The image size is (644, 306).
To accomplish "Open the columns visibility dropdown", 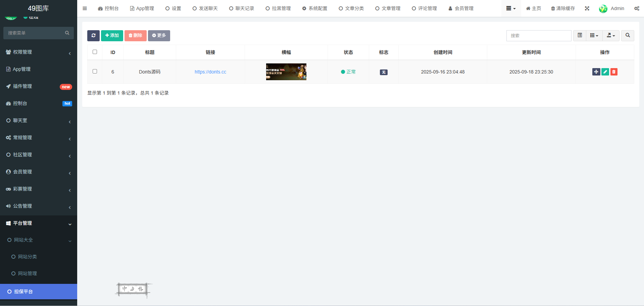I will click(594, 36).
